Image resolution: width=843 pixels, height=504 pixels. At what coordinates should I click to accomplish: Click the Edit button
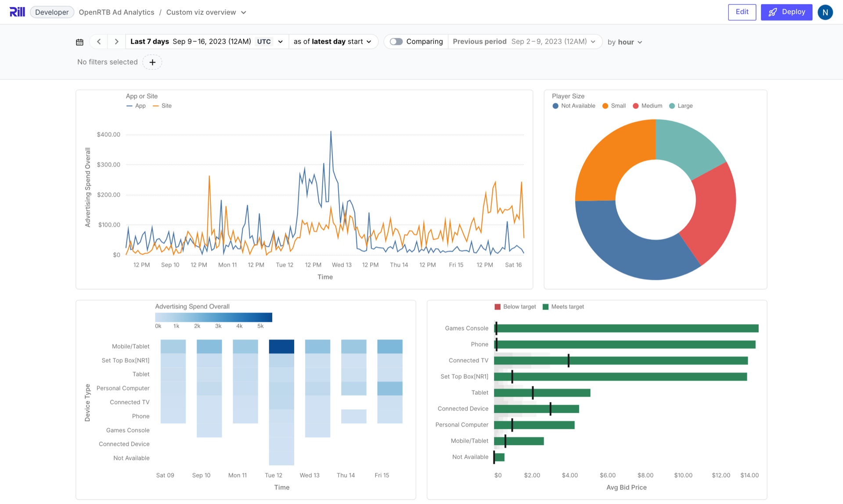(x=742, y=12)
